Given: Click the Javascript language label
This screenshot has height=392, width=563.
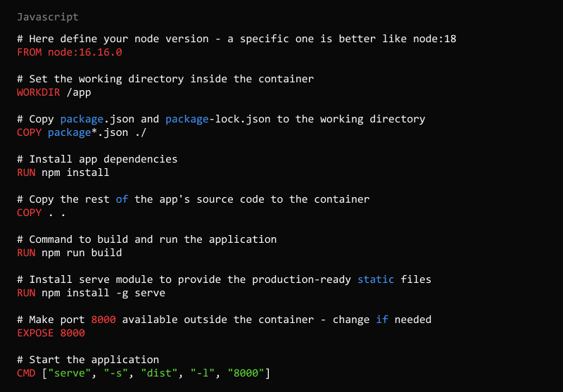Looking at the screenshot, I should (x=48, y=16).
